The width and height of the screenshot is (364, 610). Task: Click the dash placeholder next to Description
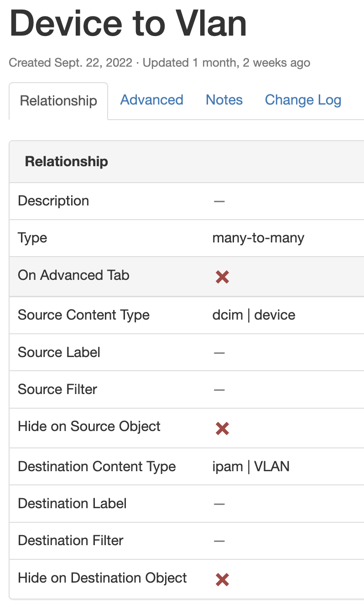(x=219, y=201)
